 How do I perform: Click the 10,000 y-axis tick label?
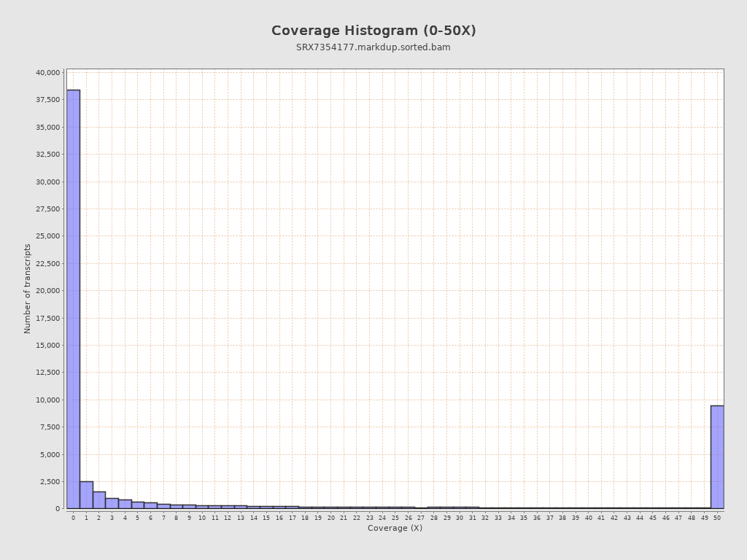pos(48,400)
